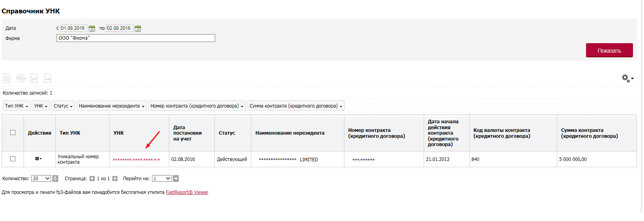Screen dimensions: 644x221
Task: Refresh the records-per-page count
Action: pyautogui.click(x=55, y=179)
